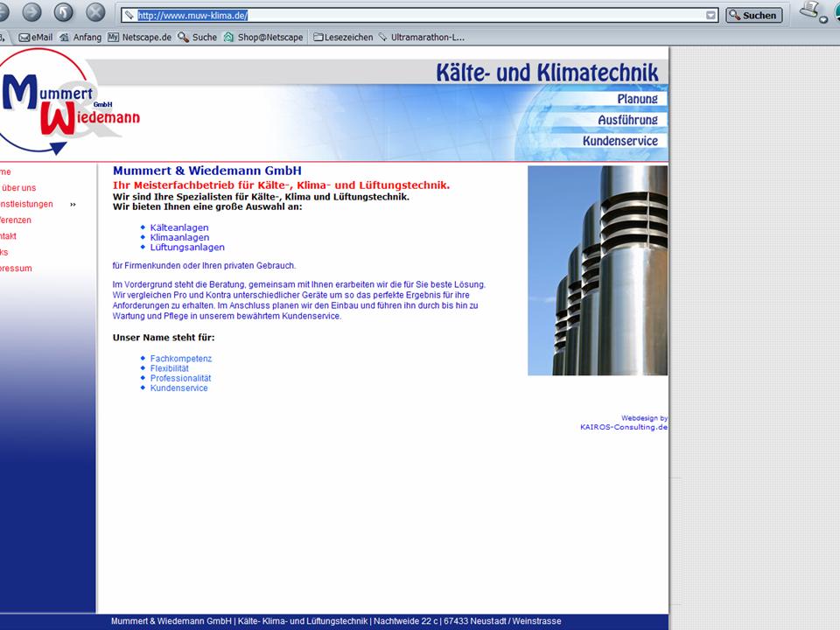This screenshot has width=840, height=630.
Task: Open the Lesezeichen bookmarks folder
Action: tap(343, 38)
